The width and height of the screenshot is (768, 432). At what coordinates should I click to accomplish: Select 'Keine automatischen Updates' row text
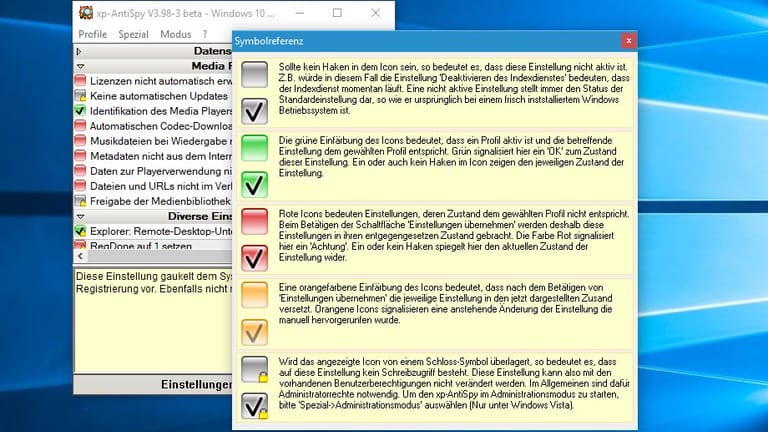pos(159,96)
